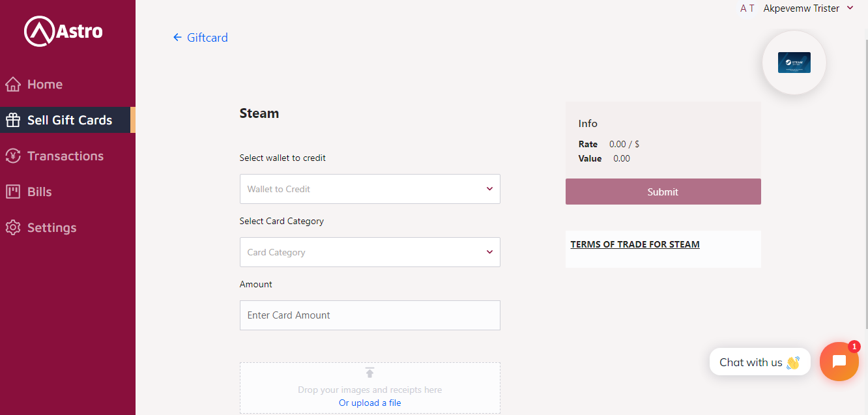
Task: Open Bills in sidebar
Action: tap(68, 192)
